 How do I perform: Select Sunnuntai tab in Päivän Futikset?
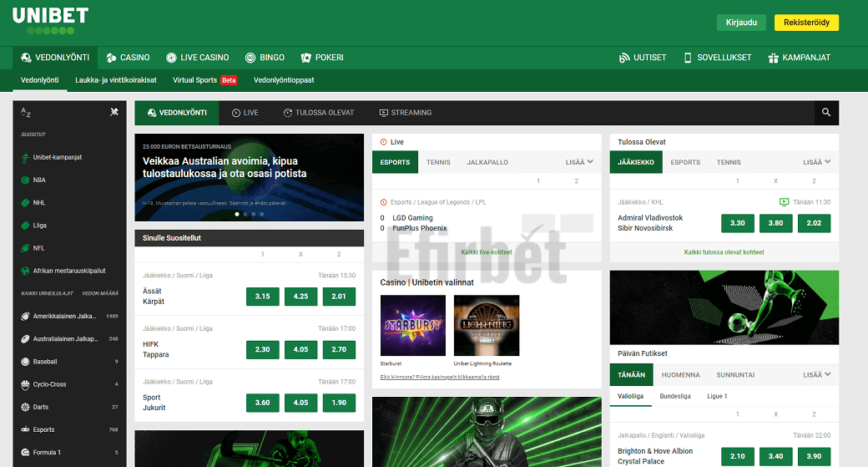[735, 375]
